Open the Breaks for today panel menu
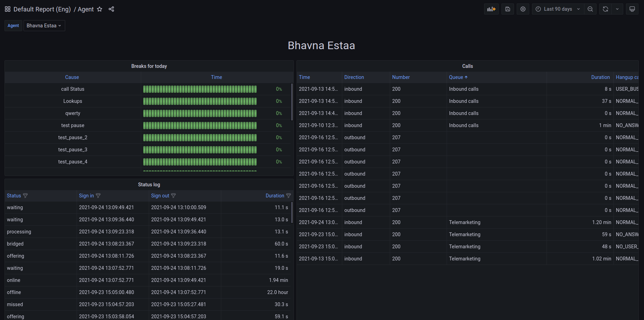Image resolution: width=644 pixels, height=320 pixels. pos(149,66)
